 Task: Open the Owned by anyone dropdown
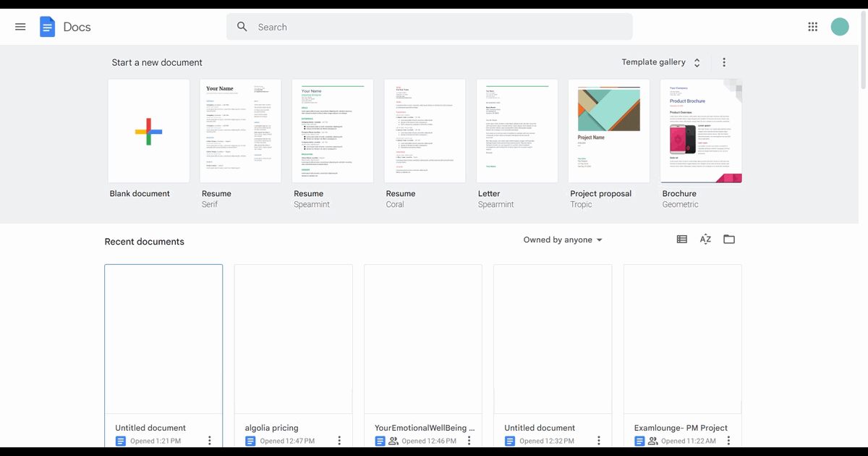click(563, 240)
